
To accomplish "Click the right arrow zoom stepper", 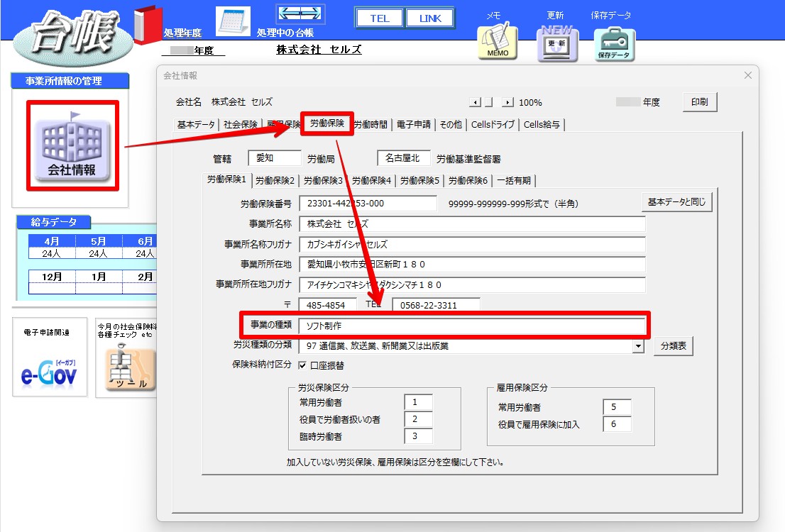I will [x=508, y=101].
